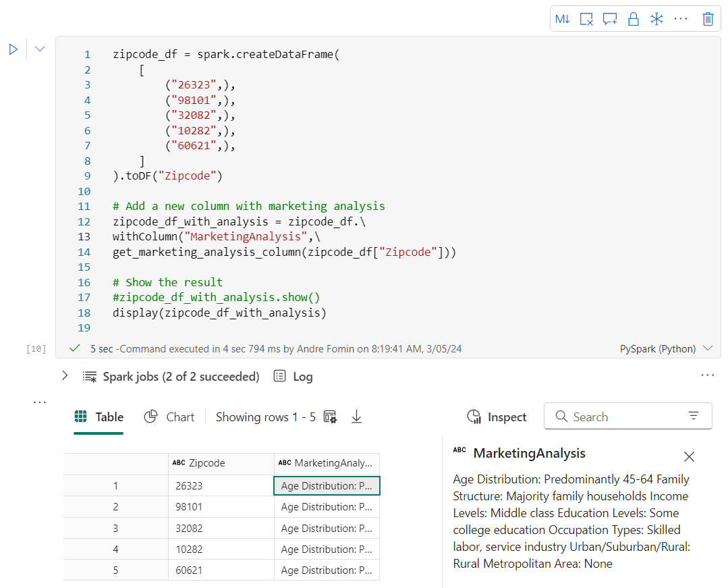Open the run options chevron

pos(38,49)
